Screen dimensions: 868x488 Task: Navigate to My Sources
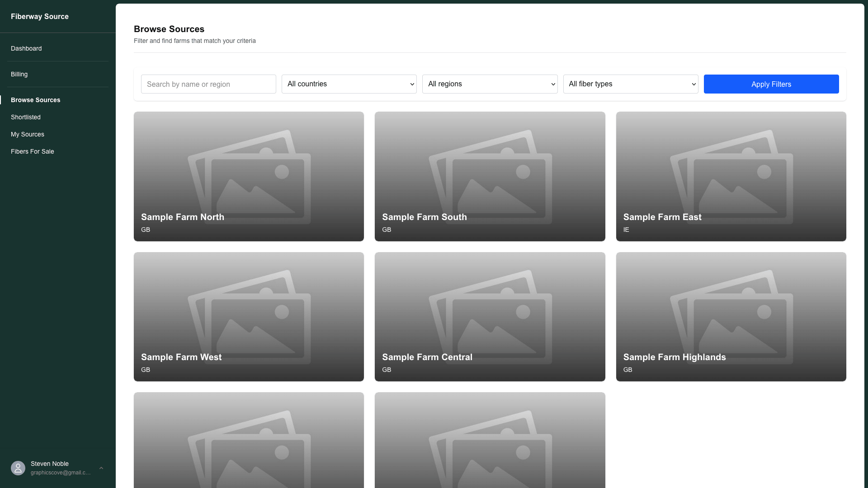point(28,134)
